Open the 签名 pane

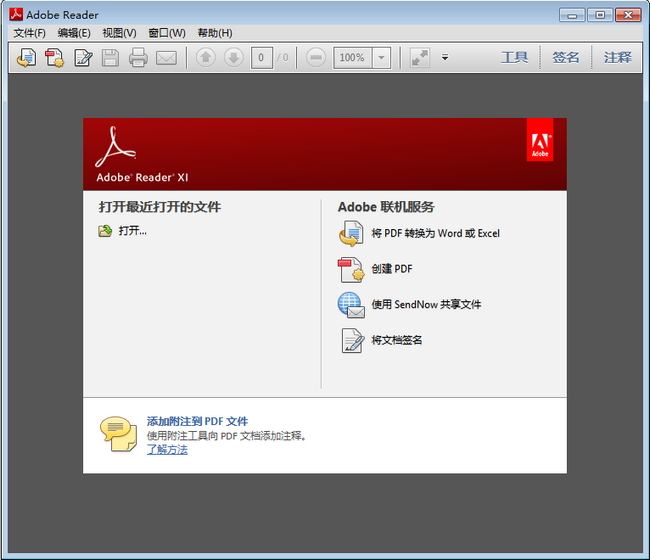pos(565,58)
